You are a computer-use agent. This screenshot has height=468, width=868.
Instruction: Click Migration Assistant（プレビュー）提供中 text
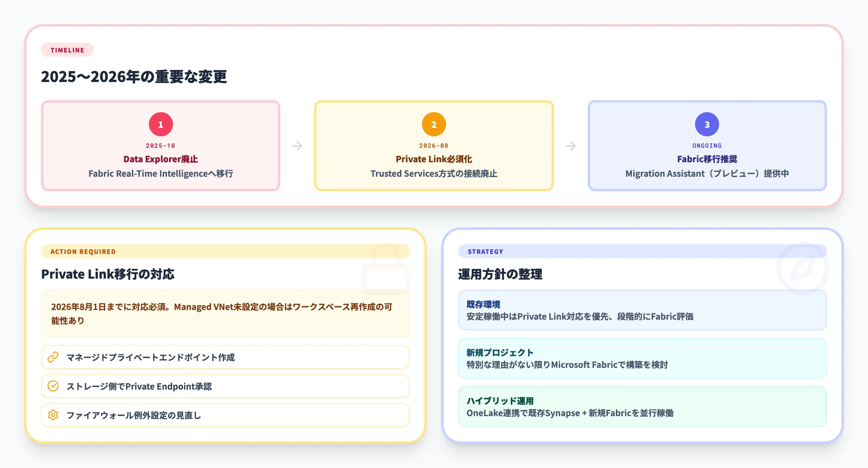click(707, 174)
